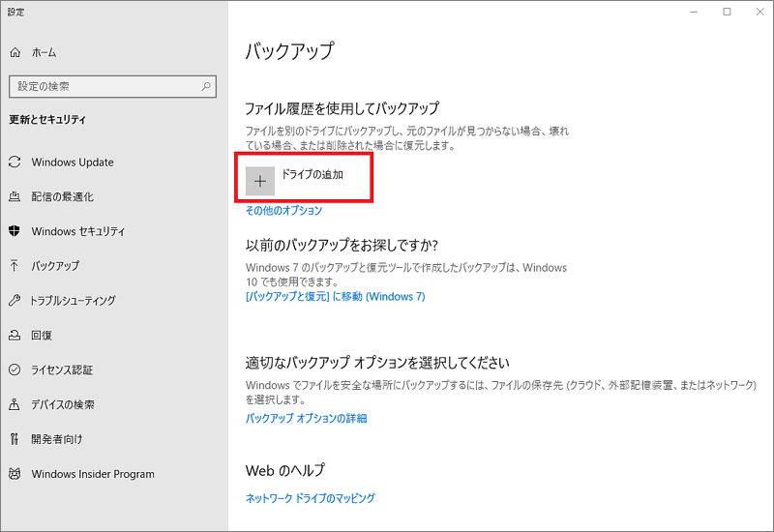Open 開発者向け settings
774x532 pixels.
[57, 439]
